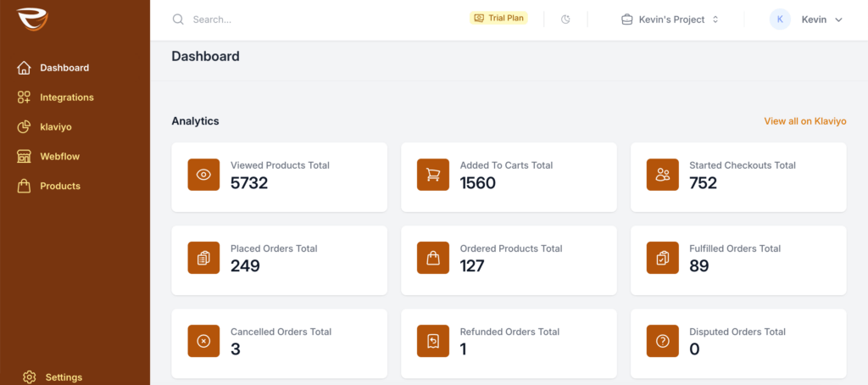Click the Trial Plan badge icon

(x=478, y=19)
